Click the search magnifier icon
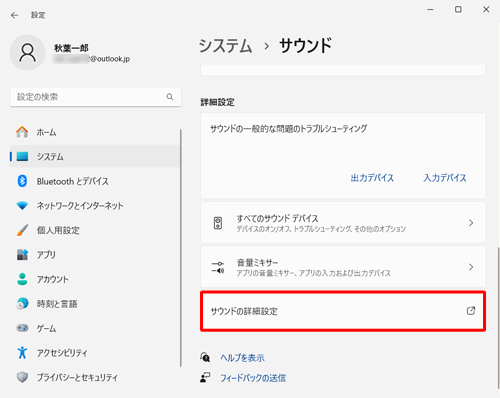Screen dimensions: 500x398 (170, 97)
